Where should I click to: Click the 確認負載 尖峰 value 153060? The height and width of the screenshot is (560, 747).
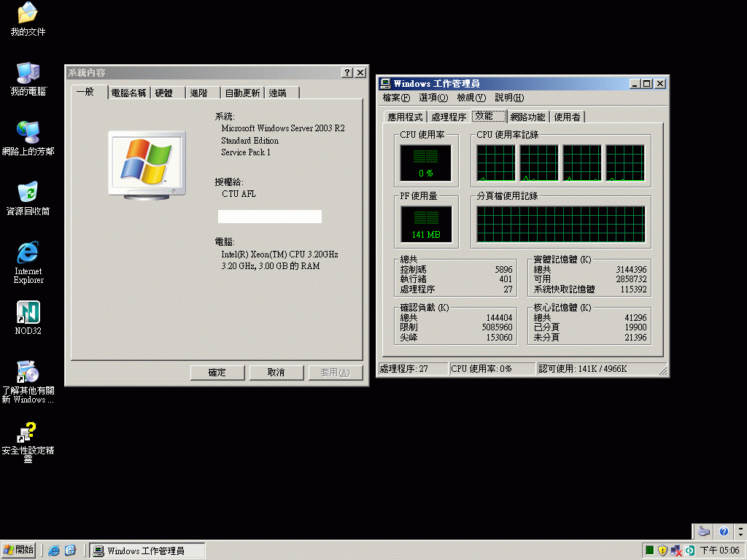click(x=499, y=337)
